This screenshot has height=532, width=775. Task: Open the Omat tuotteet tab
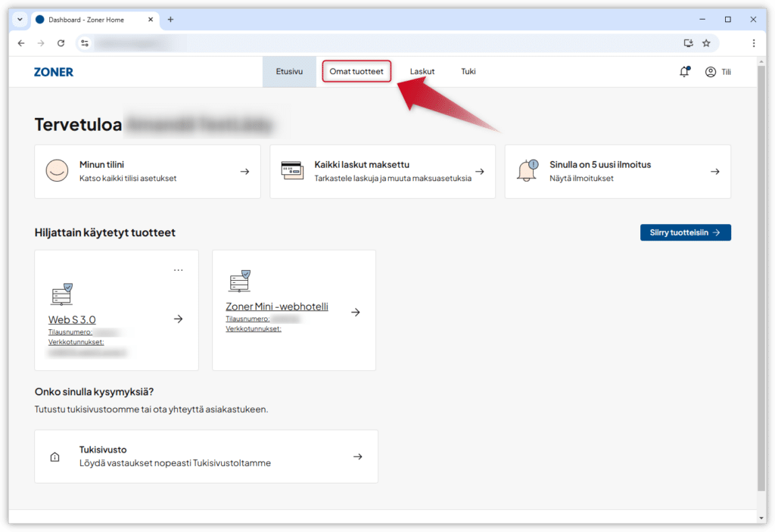pyautogui.click(x=356, y=72)
